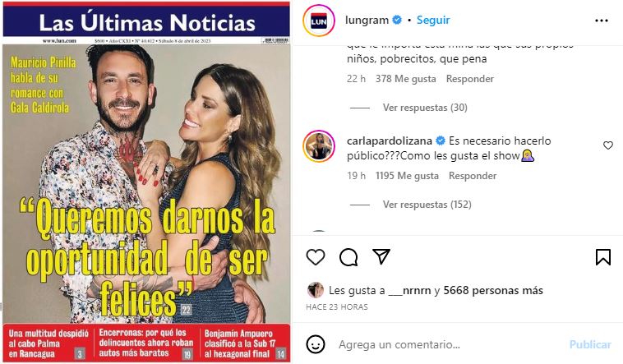Viewport: 623px width, 364px height.
Task: Open carlapardolizana's profile avatar
Action: point(319,146)
